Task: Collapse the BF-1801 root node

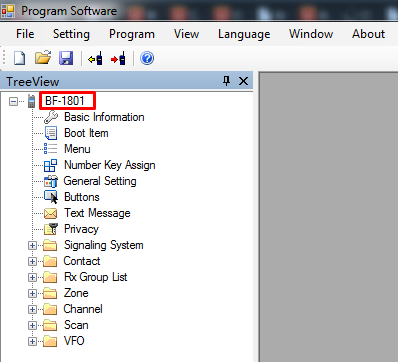Action: click(x=13, y=101)
